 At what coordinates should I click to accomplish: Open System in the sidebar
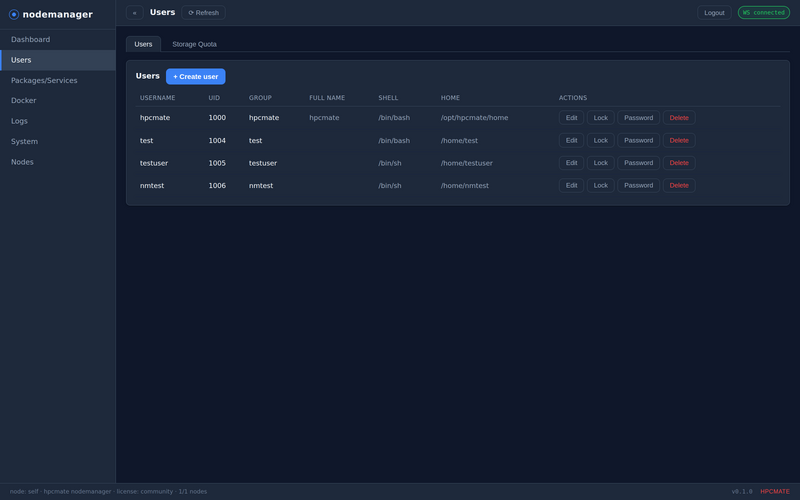(58, 141)
